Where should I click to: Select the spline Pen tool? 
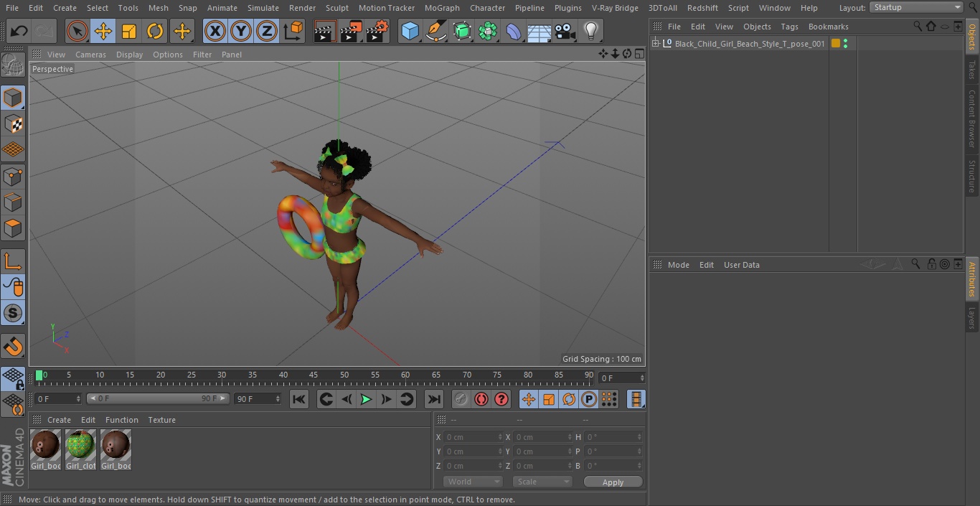(435, 31)
